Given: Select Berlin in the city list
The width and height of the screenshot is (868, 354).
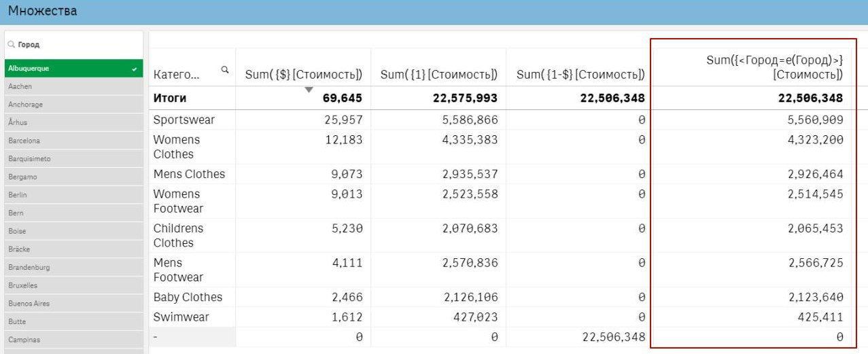Looking at the screenshot, I should (x=73, y=195).
